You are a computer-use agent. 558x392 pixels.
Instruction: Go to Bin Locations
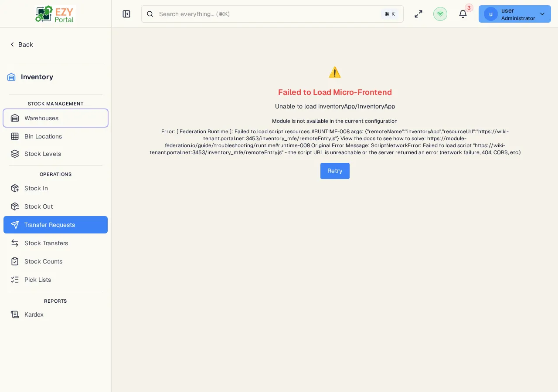(x=55, y=136)
